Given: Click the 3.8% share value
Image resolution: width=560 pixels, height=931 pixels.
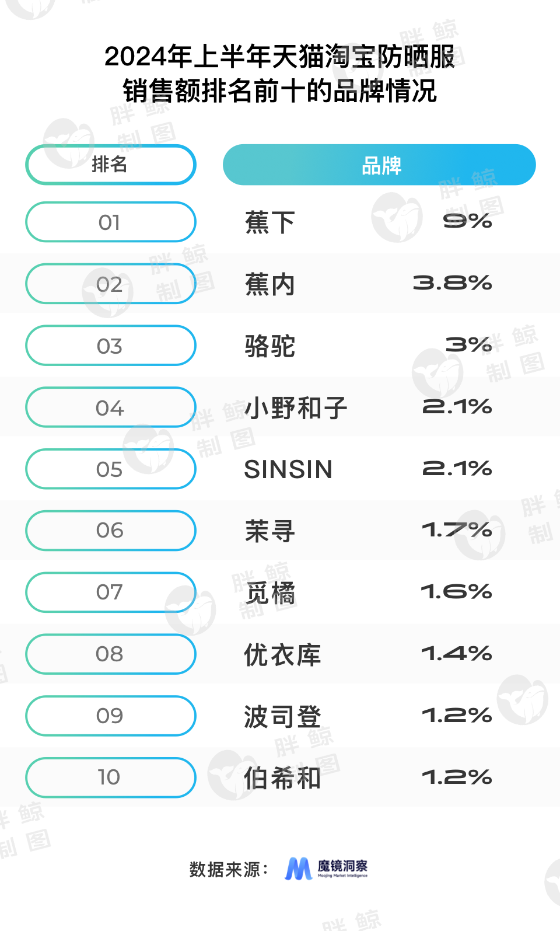Looking at the screenshot, I should coord(452,284).
